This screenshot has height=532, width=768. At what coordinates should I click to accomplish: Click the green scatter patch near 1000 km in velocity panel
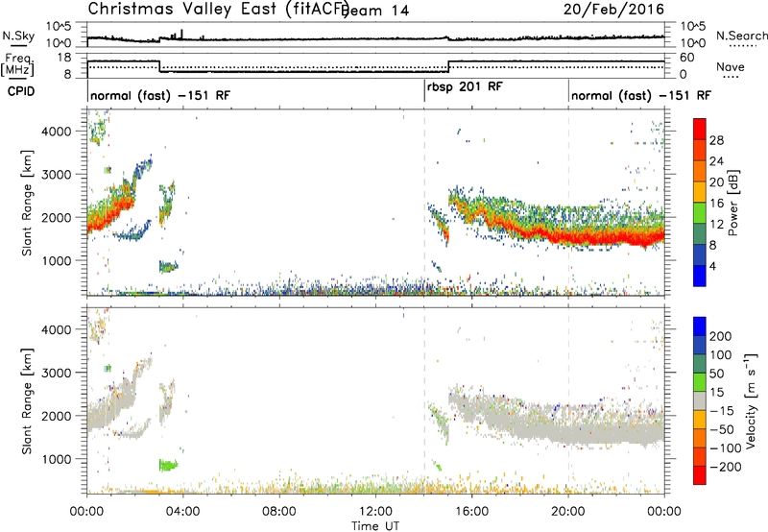coord(168,465)
